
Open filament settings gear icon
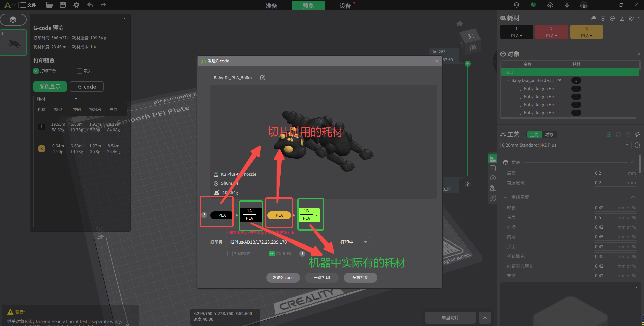[x=631, y=18]
